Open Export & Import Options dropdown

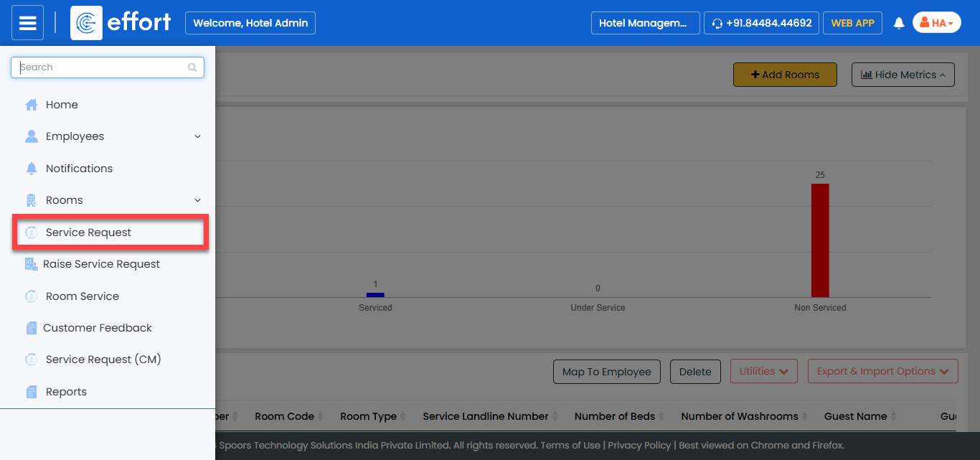(x=882, y=371)
